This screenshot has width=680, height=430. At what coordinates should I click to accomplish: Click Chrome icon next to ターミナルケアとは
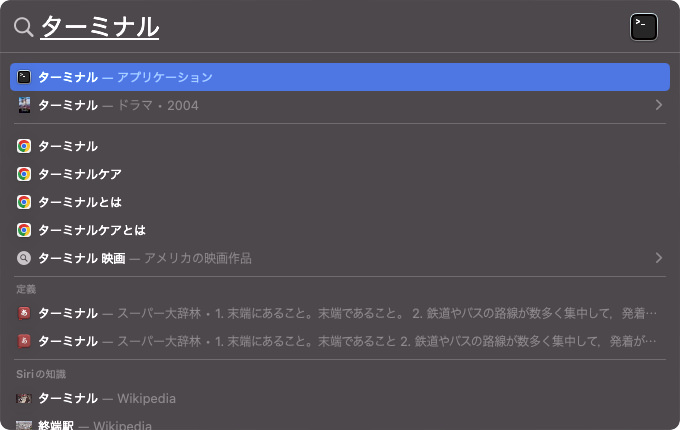24,230
